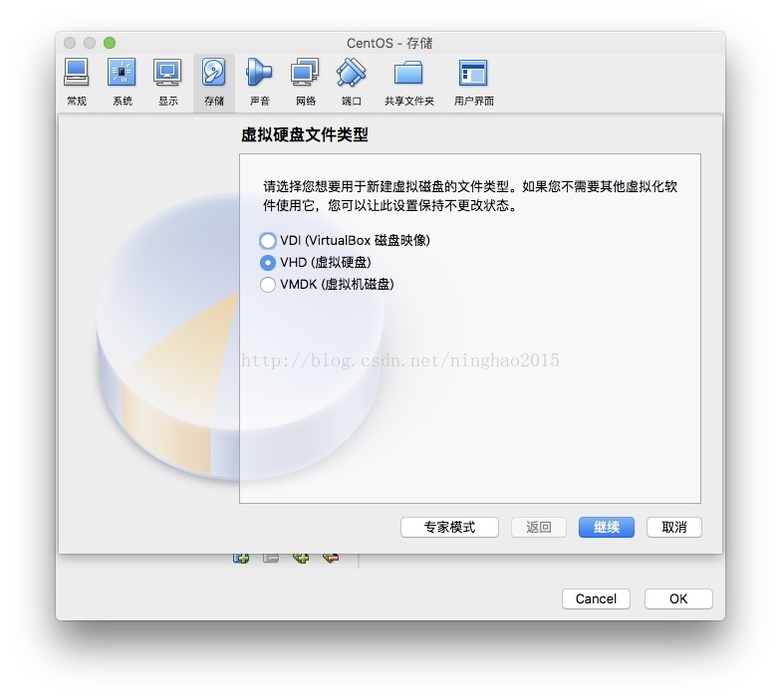Click the 取消 cancel button
781x700 pixels.
tap(673, 528)
